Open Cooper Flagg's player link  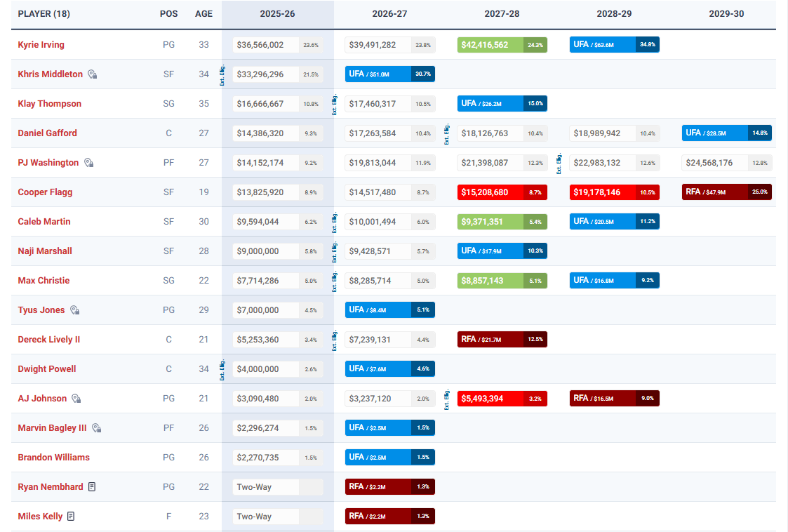(x=45, y=192)
